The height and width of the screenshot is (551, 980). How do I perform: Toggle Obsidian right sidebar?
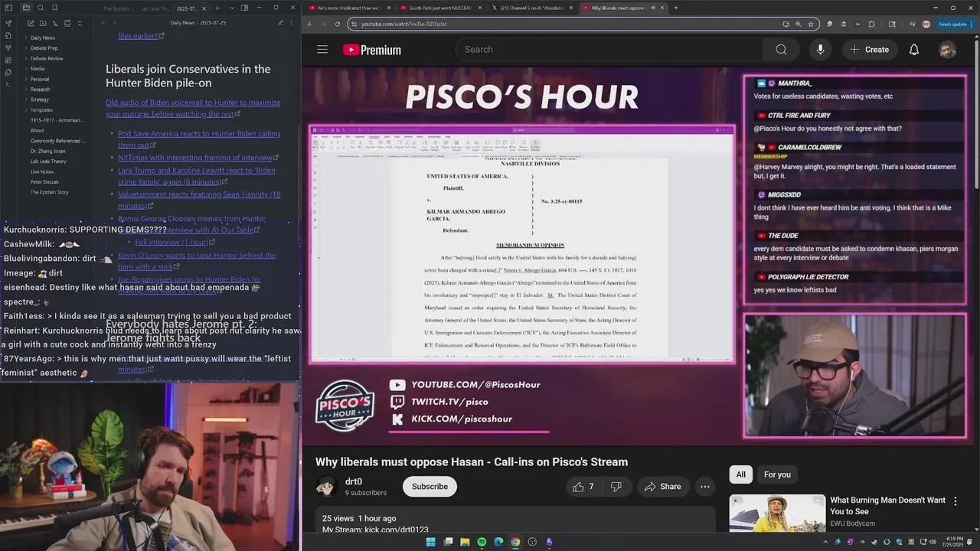(244, 8)
